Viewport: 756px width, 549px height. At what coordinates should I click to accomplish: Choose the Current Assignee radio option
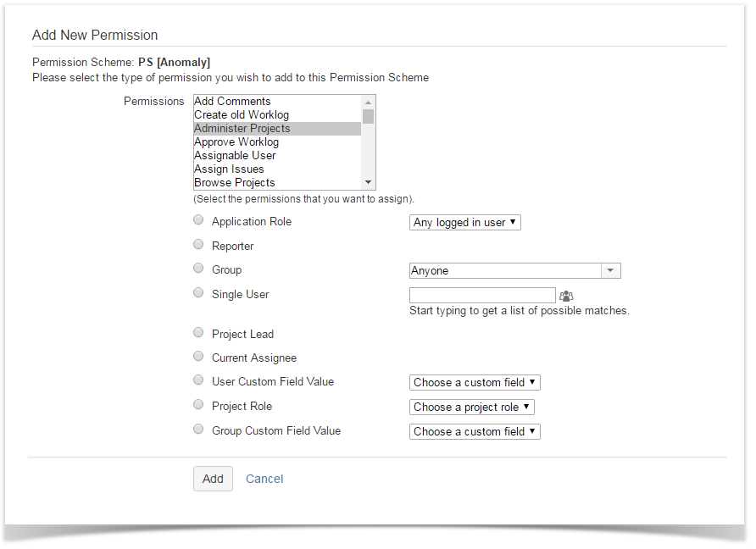pos(198,357)
